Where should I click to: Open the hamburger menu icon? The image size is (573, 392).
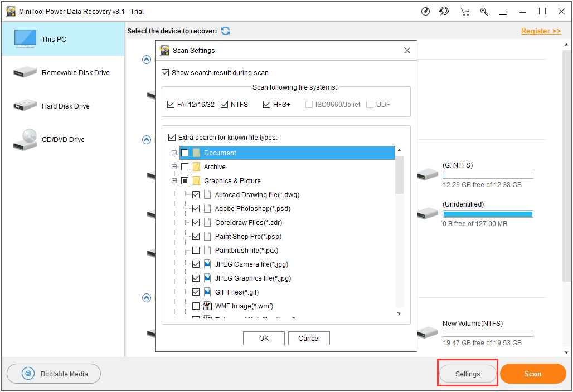503,12
